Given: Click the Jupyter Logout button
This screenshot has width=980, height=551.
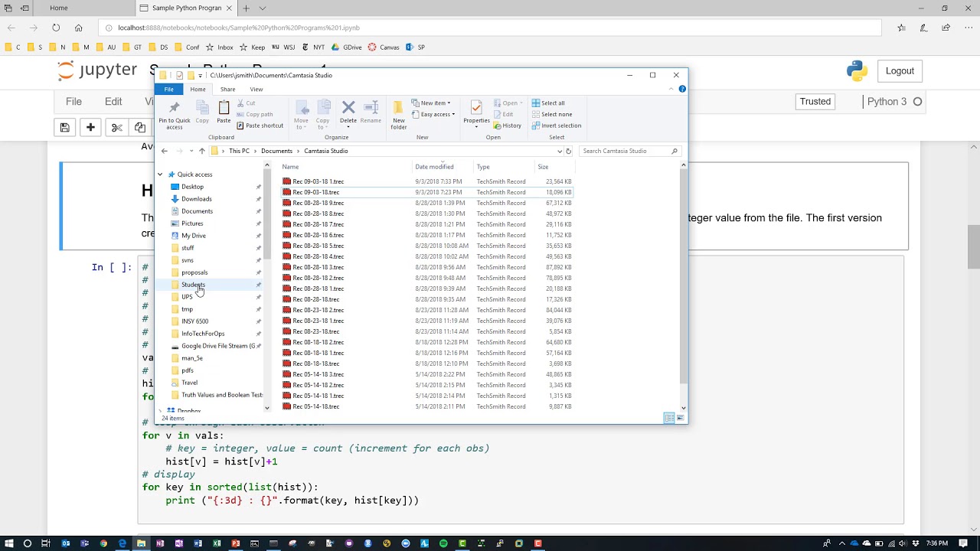Looking at the screenshot, I should pos(900,71).
